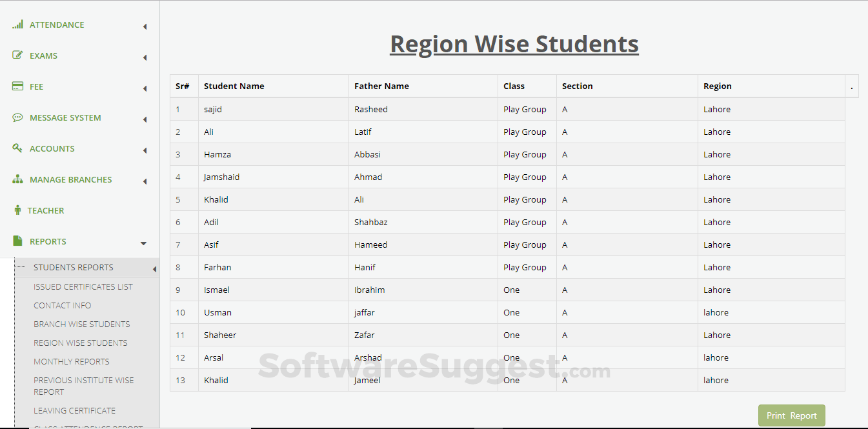Click the Reports document icon
The width and height of the screenshot is (868, 429).
(x=17, y=241)
